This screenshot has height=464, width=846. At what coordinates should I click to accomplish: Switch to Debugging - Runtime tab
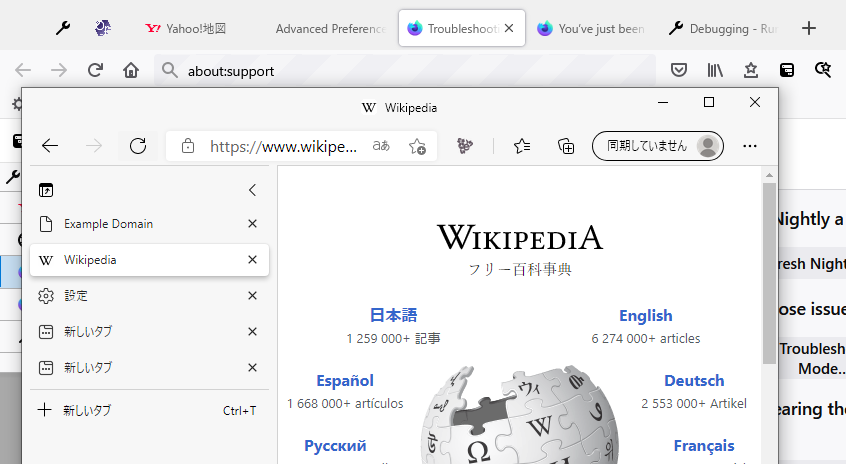click(x=723, y=28)
